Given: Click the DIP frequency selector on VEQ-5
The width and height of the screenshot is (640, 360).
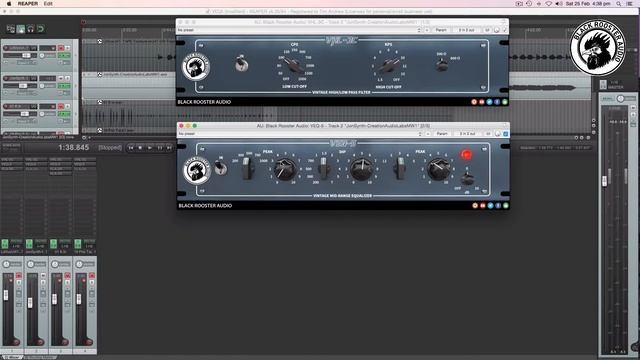Looking at the screenshot, I should (324, 168).
